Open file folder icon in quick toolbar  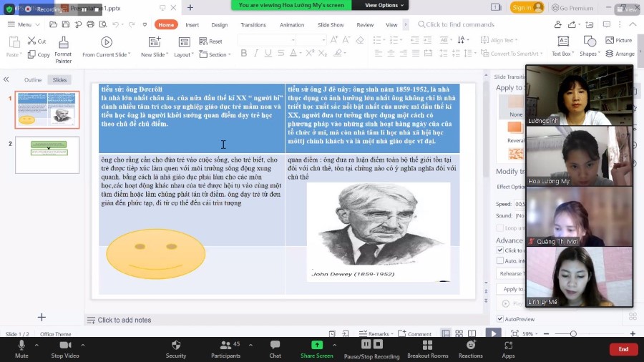coord(53,24)
